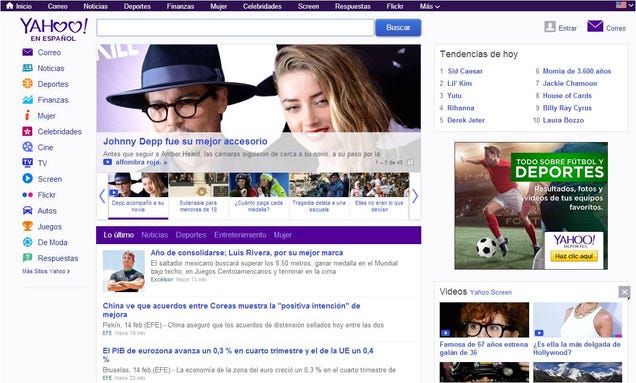The image size is (636, 383).
Task: Click the user avatar icon beside Entrar
Action: pos(550,27)
